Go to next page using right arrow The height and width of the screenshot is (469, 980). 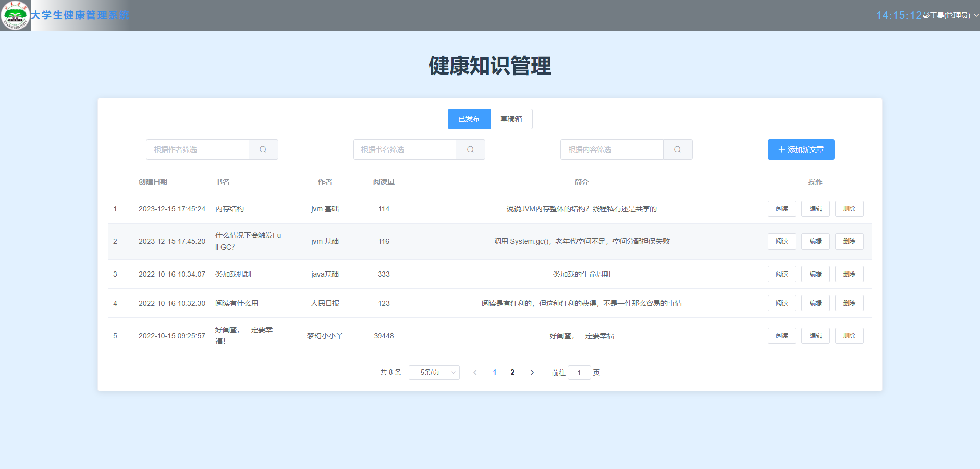(x=532, y=372)
